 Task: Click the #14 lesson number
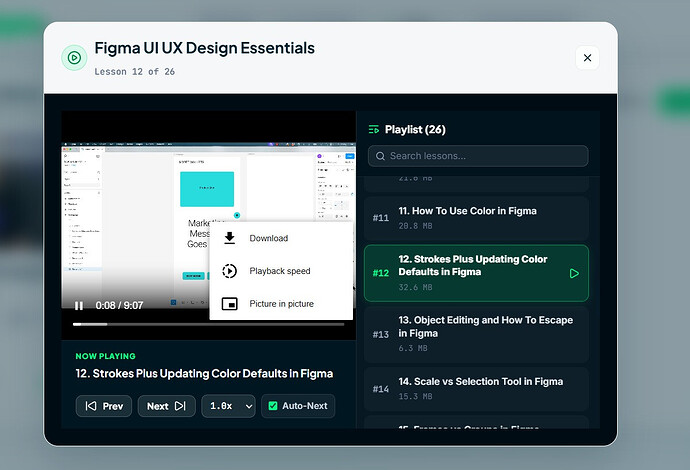tap(381, 389)
